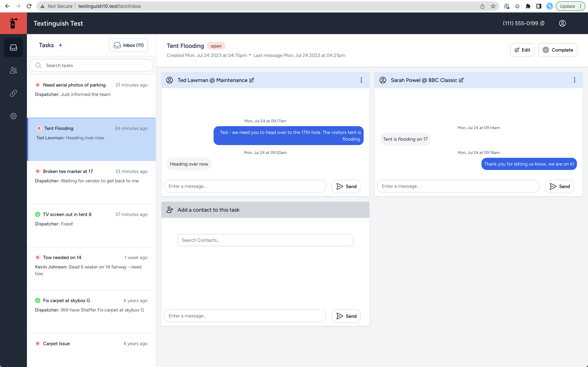Open settings gear in left sidebar
This screenshot has width=588, height=367.
13,116
